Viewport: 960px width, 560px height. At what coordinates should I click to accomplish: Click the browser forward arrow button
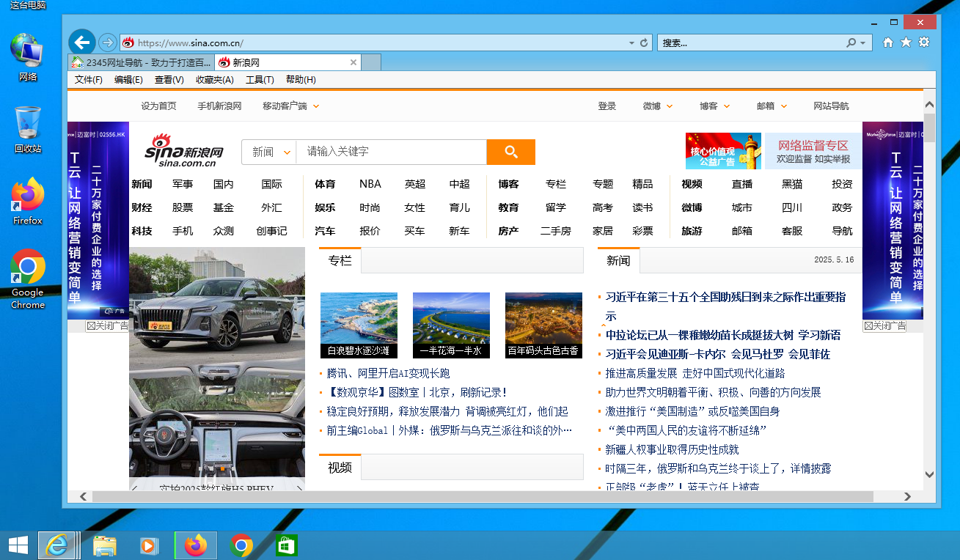click(108, 43)
